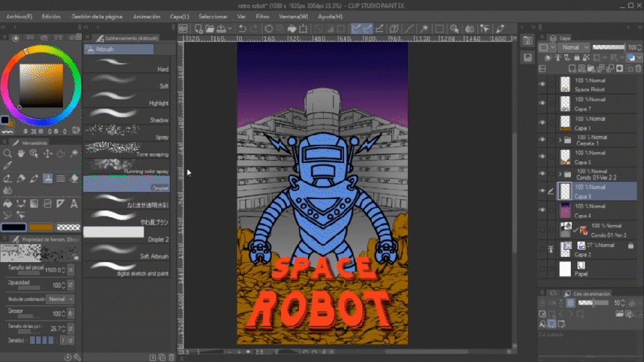The width and height of the screenshot is (644, 362).
Task: Open CLIP STUDIO launcher icon
Action: [x=183, y=29]
